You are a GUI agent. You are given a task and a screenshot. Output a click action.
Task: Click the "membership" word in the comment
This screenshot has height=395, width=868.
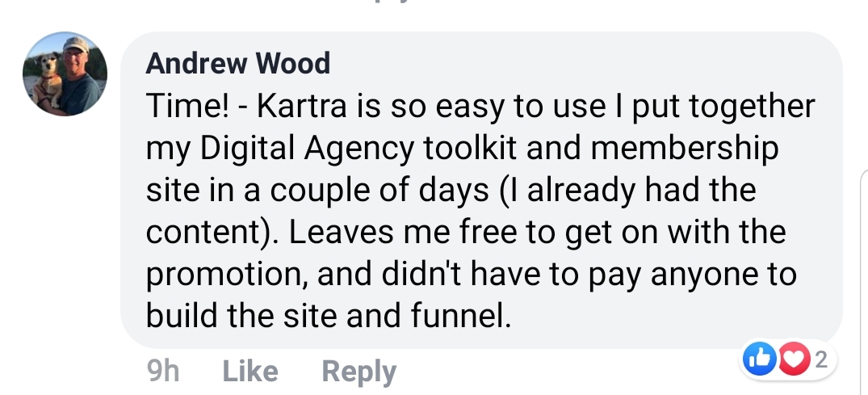pos(684,149)
